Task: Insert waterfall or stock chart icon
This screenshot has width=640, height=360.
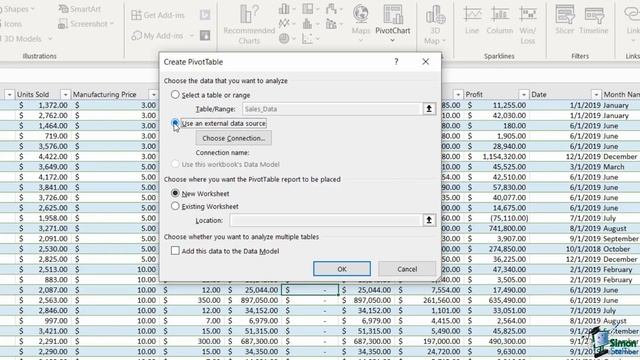Action: [x=333, y=9]
